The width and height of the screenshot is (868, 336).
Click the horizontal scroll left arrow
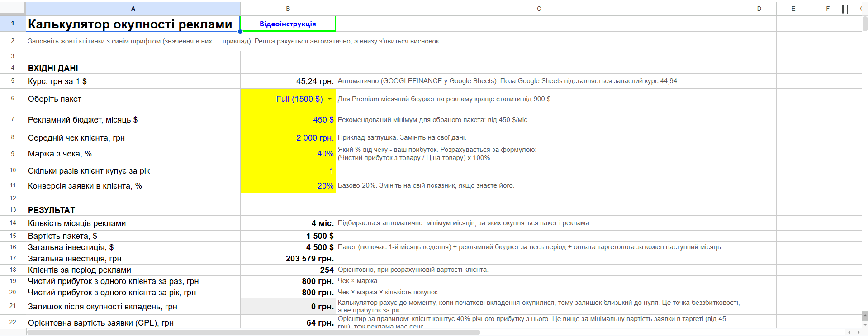pos(849,332)
